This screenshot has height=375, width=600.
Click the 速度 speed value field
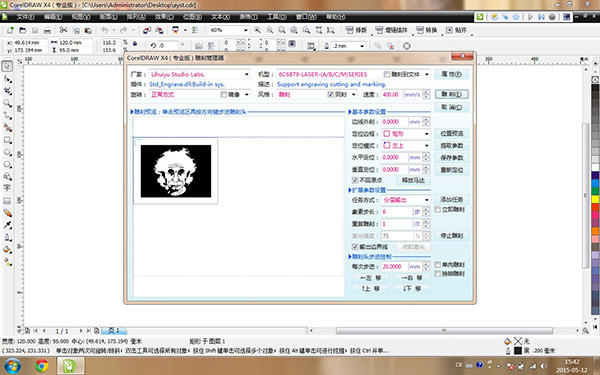(x=392, y=95)
